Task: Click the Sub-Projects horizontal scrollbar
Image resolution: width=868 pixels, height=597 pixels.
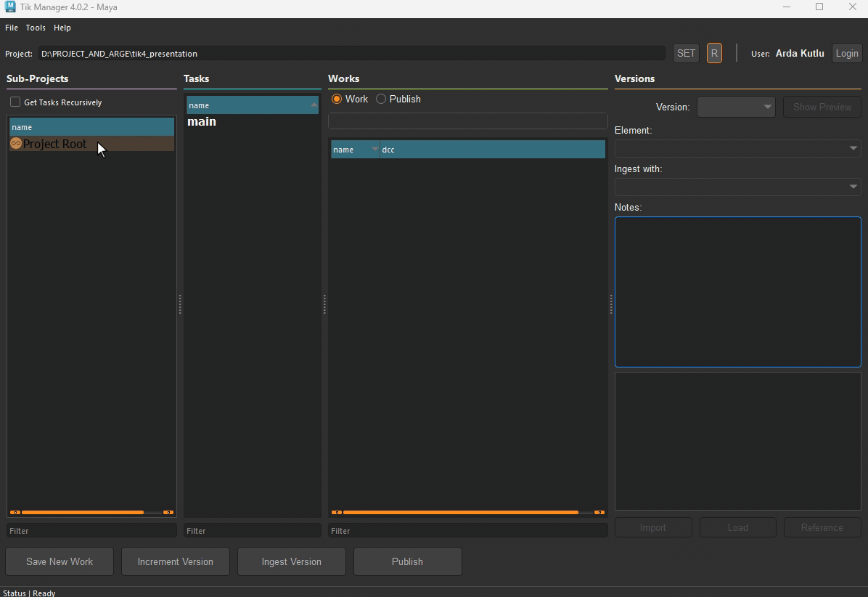Action: tap(83, 512)
